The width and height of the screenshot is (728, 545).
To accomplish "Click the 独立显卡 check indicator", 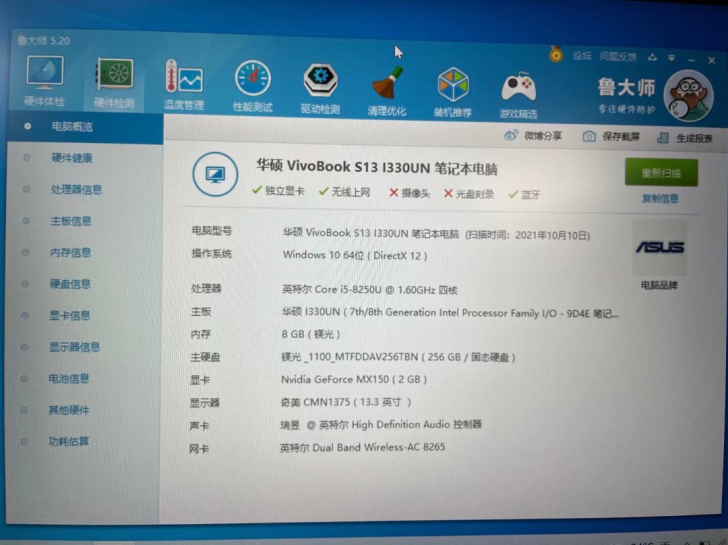I will click(278, 191).
